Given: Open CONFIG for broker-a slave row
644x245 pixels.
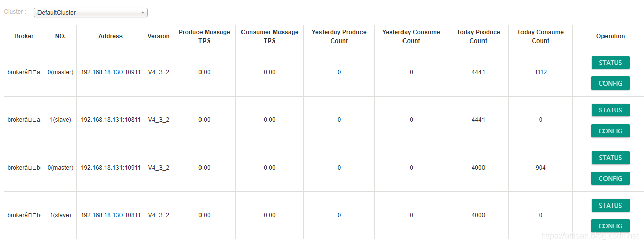Looking at the screenshot, I should (610, 131).
